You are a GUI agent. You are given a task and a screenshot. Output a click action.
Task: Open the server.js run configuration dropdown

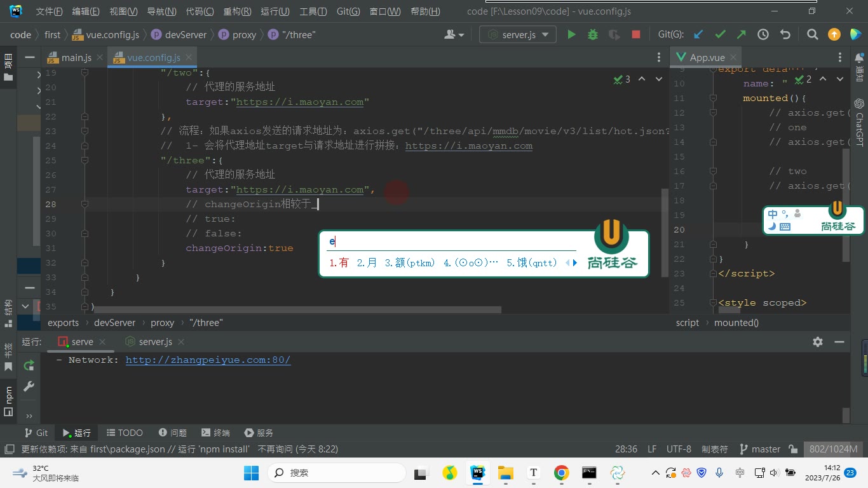tap(518, 35)
